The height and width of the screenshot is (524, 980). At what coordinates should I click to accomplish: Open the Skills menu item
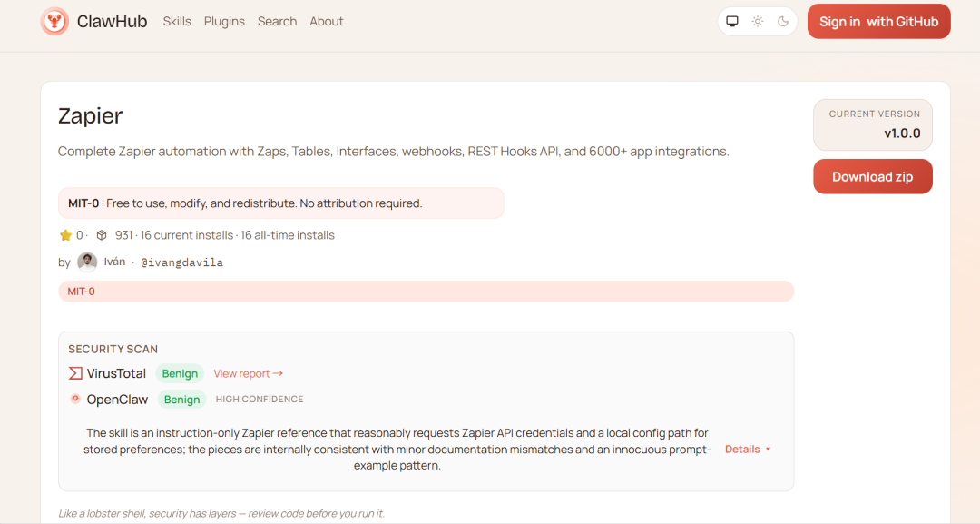coord(177,21)
